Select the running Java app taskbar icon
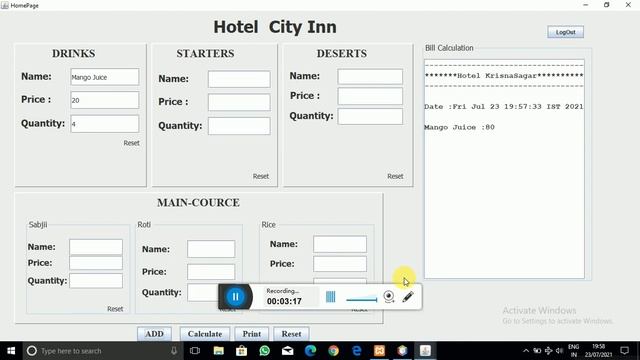 click(x=425, y=351)
